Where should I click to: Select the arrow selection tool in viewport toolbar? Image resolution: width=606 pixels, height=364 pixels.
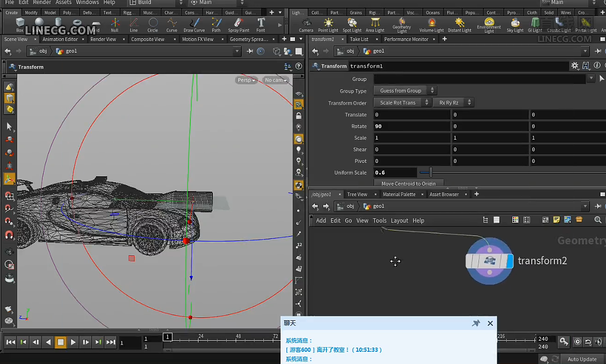pyautogui.click(x=10, y=127)
